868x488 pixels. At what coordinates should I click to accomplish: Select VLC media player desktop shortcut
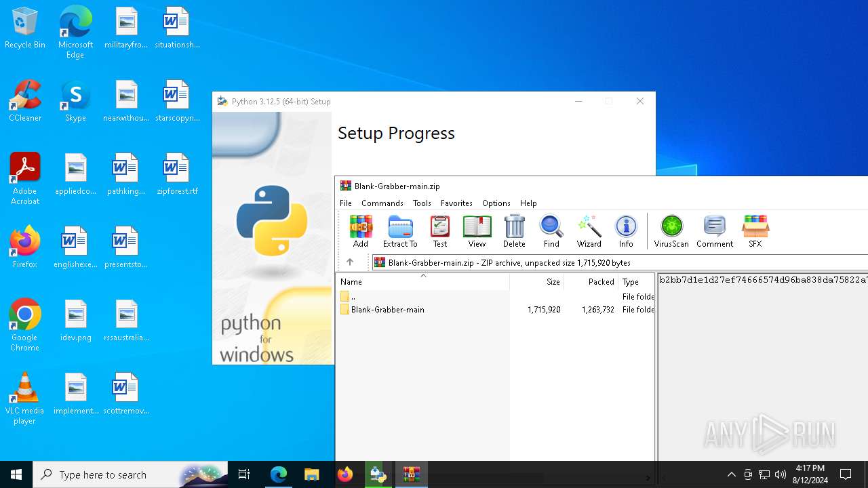click(25, 399)
